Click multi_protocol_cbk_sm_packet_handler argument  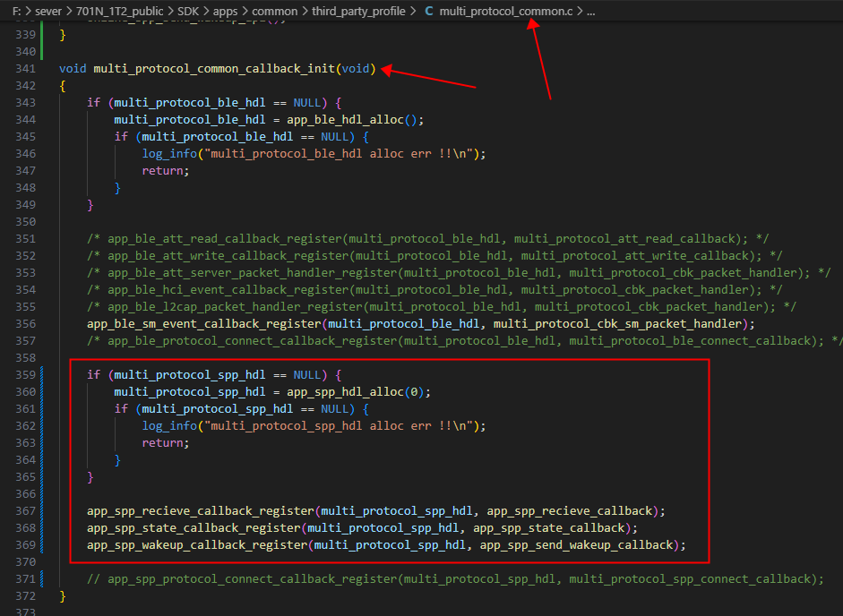tap(618, 323)
